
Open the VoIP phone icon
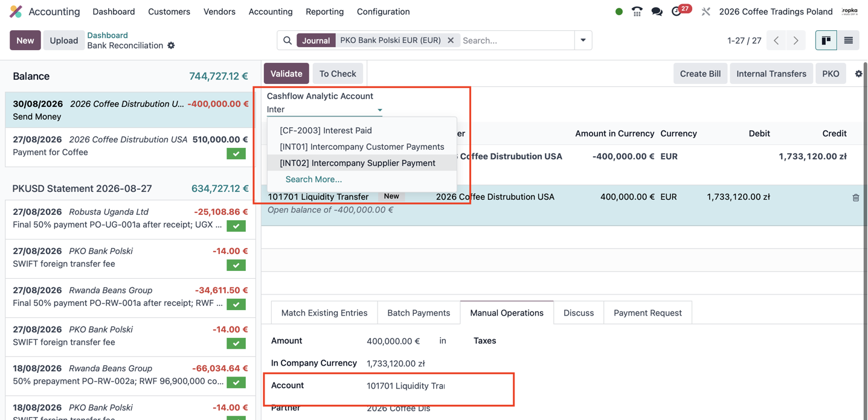tap(637, 11)
